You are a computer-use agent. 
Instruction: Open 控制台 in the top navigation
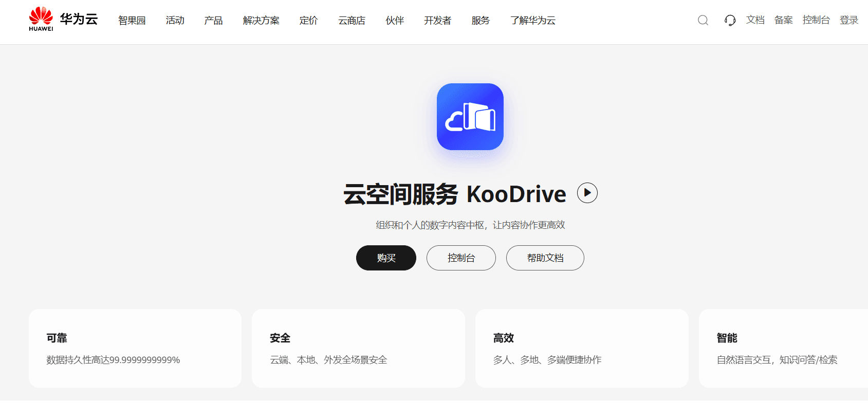[x=817, y=20]
